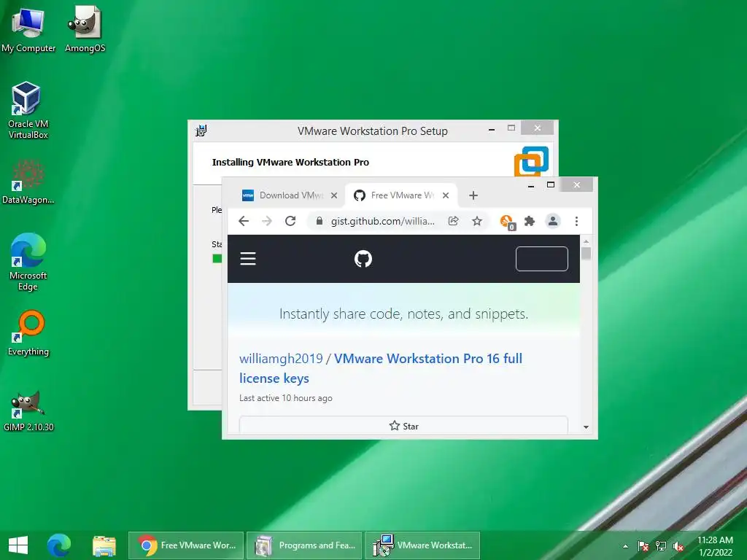
Task: Close the Download VMware tab
Action: [334, 195]
